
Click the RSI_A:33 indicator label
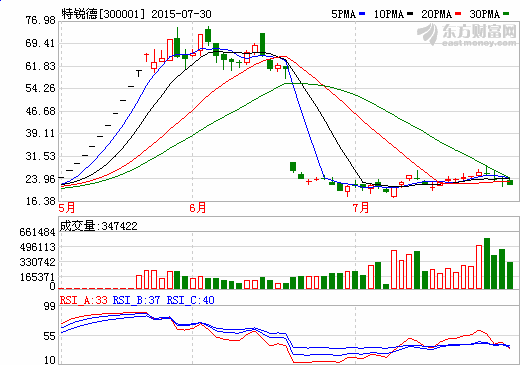(84, 300)
